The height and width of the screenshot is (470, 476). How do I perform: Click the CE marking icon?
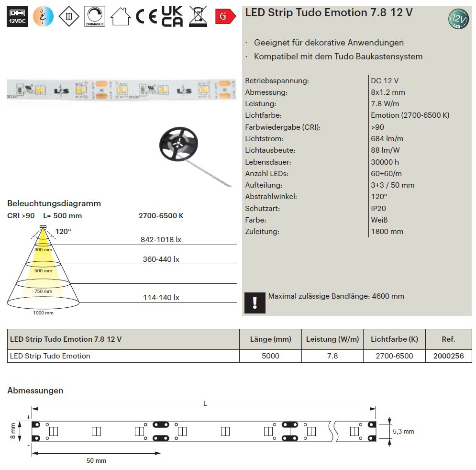pos(146,16)
